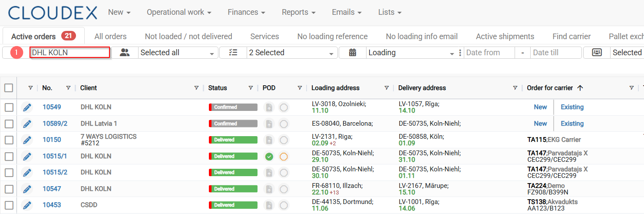This screenshot has width=644, height=214.
Task: Edit order 10547 with pencil icon
Action: point(27,189)
